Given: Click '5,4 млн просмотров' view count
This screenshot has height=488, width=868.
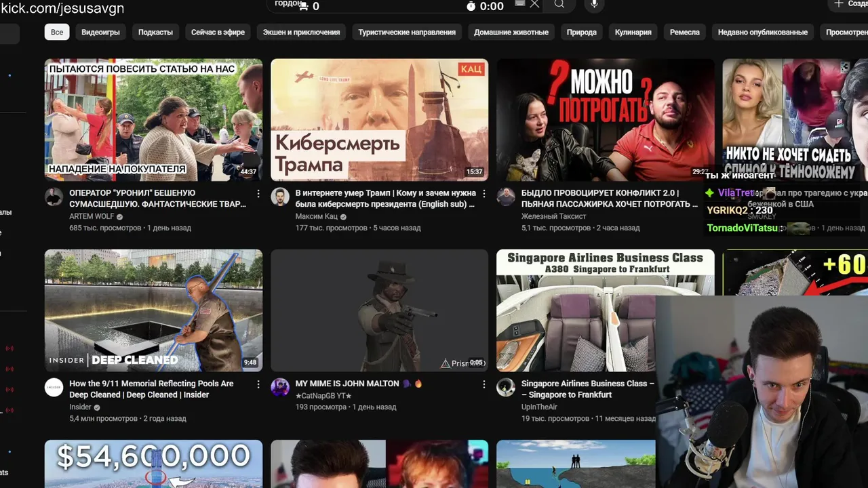Looking at the screenshot, I should [x=103, y=419].
